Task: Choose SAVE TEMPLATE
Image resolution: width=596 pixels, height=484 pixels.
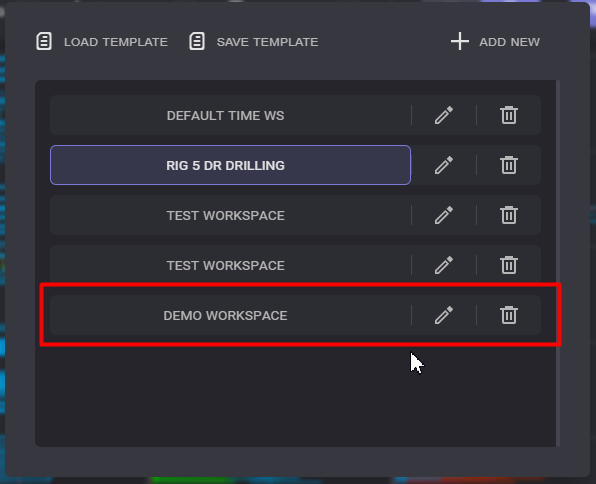Action: [x=267, y=42]
